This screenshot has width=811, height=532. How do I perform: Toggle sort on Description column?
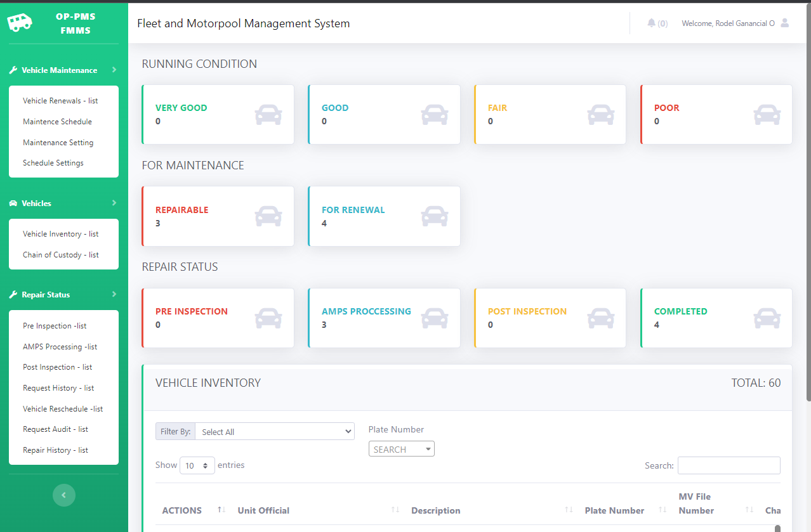click(569, 510)
